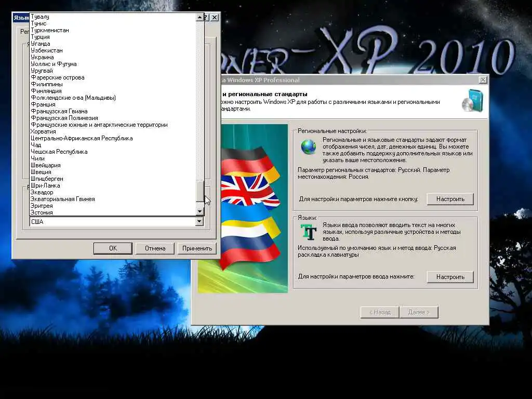Screen dimensions: 532x399
Task: Click Настроить for input languages
Action: (x=450, y=277)
